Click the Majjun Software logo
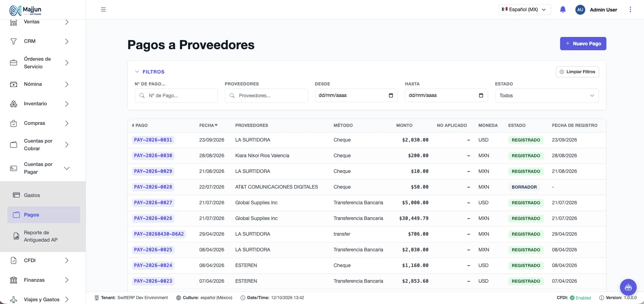644x304 pixels. 25,10
